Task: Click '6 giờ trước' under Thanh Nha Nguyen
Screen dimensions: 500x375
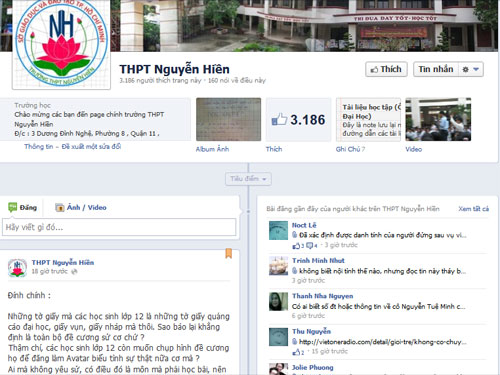Action: 308,316
